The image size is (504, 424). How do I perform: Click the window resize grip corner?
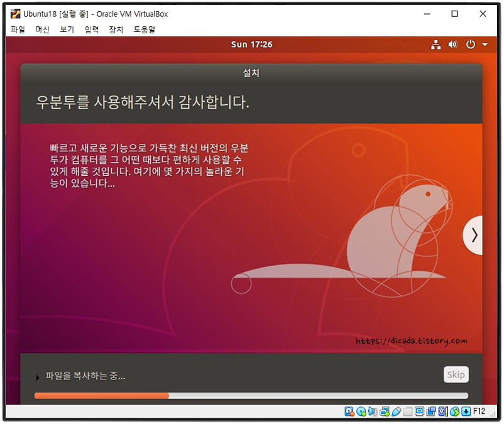pyautogui.click(x=493, y=414)
